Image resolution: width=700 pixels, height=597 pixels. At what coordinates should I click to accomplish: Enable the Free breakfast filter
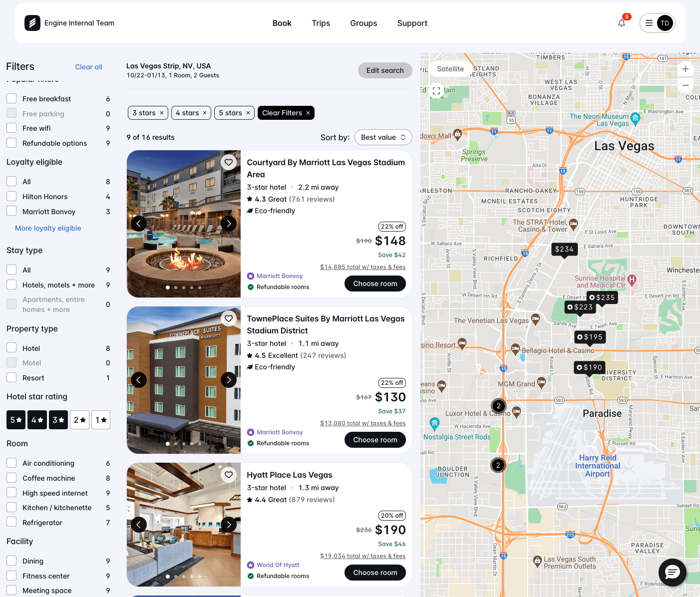tap(11, 99)
